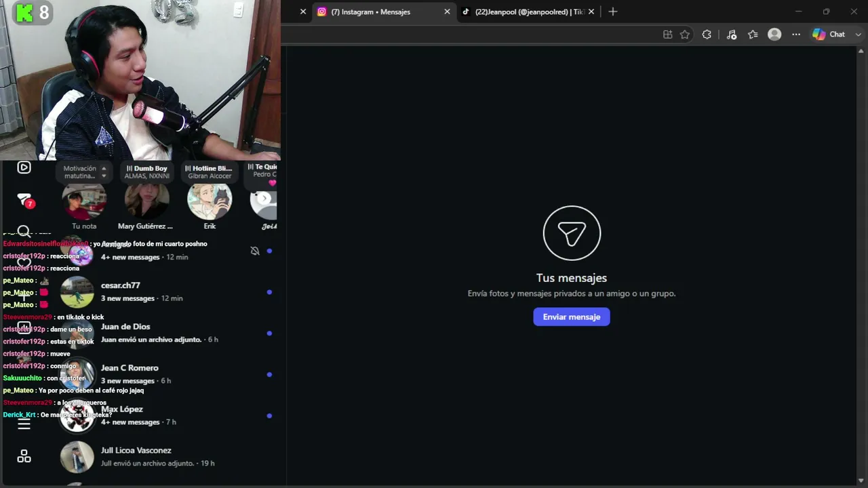Click unread dot on Jean C Romero chat
868x488 pixels.
[269, 375]
